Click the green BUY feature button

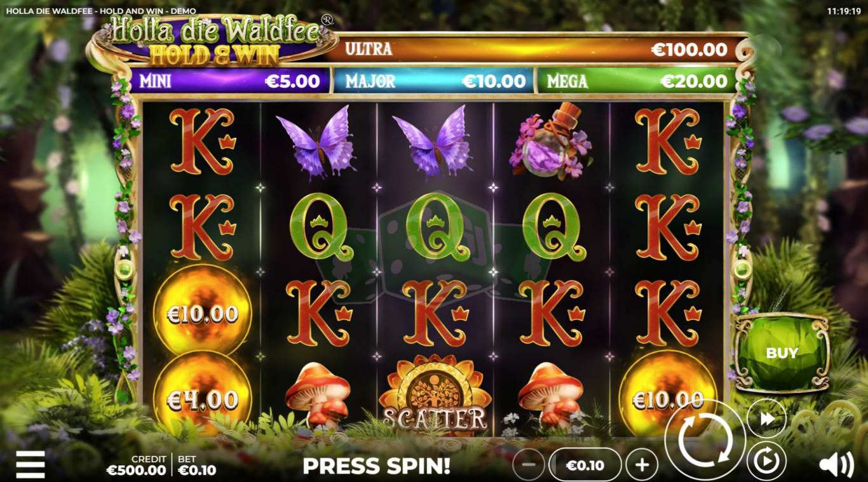coord(782,353)
